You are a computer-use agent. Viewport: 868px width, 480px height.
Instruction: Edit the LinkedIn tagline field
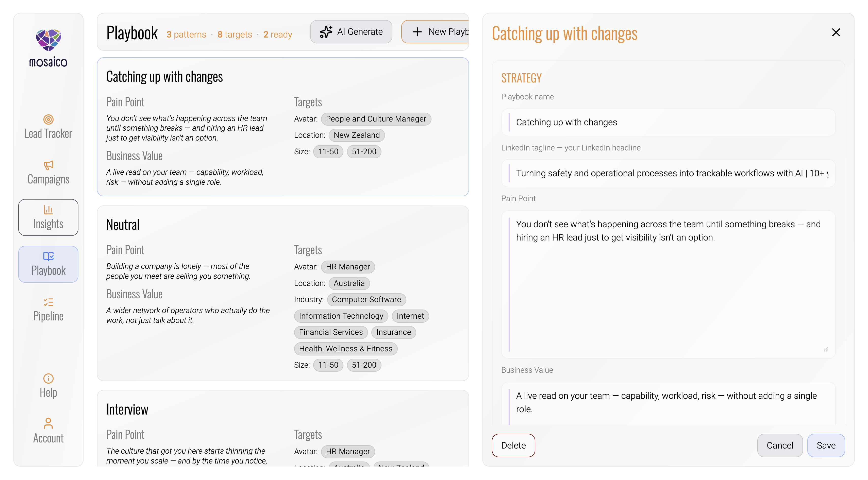pyautogui.click(x=668, y=173)
